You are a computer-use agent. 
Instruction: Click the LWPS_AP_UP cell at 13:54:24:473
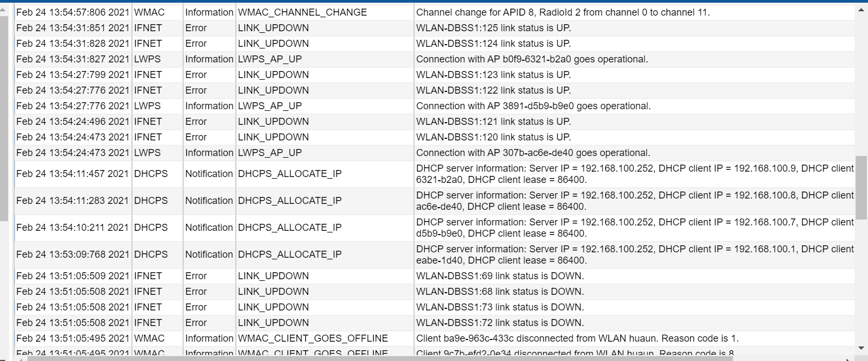270,153
